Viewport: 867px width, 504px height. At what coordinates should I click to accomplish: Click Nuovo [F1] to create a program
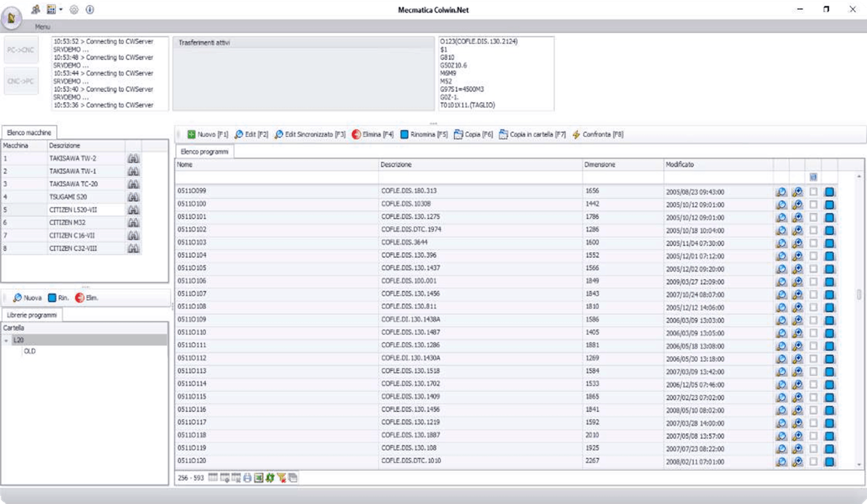click(x=208, y=135)
